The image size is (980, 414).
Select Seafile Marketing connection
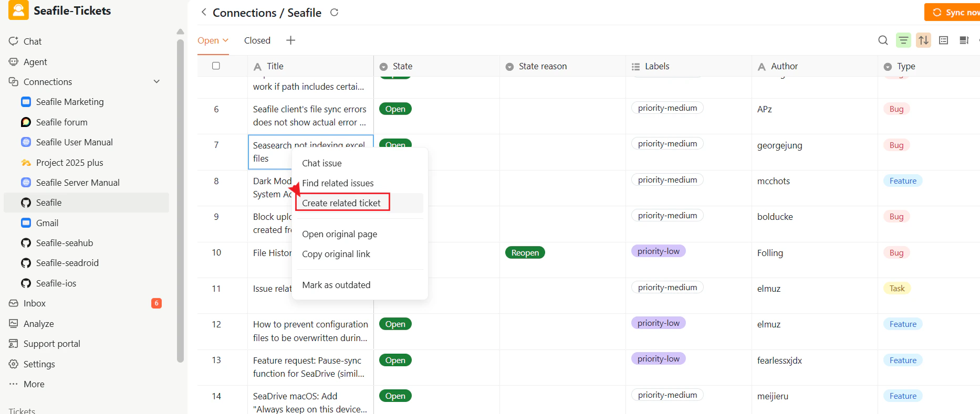click(x=69, y=102)
